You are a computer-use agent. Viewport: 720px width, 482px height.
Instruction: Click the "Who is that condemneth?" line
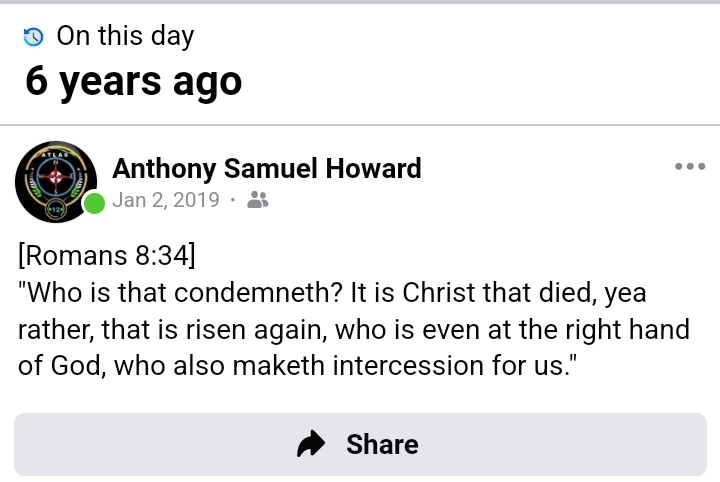coord(332,293)
